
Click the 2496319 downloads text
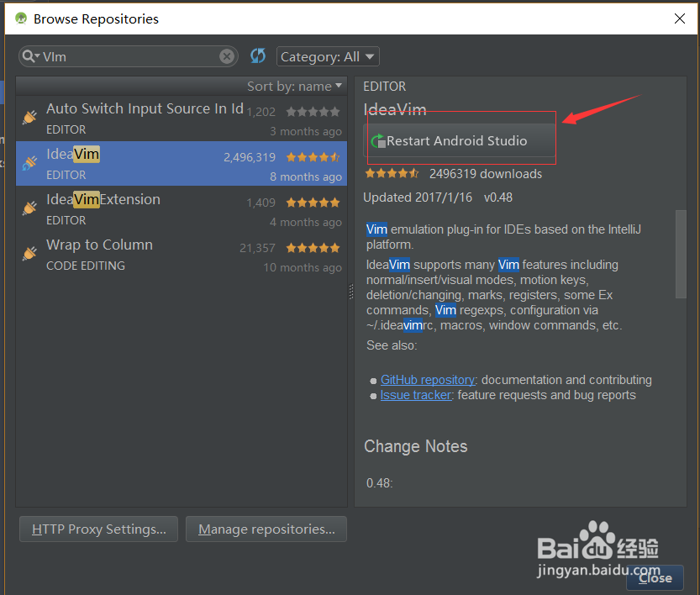[486, 174]
